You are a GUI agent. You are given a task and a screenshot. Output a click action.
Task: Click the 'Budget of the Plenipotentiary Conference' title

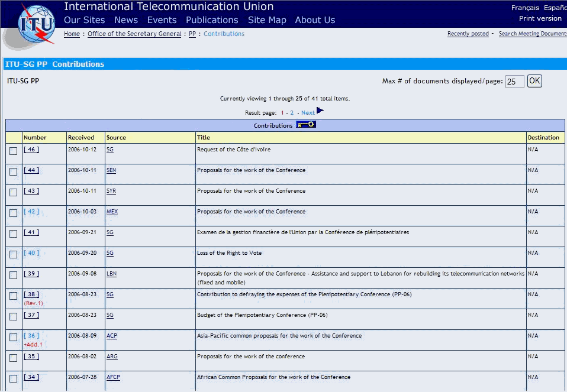pos(262,315)
